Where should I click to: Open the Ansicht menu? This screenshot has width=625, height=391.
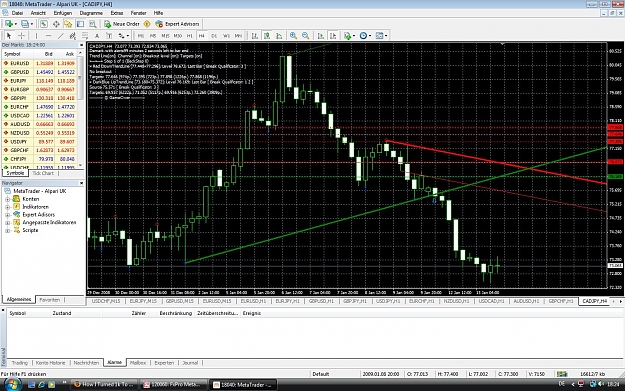coord(38,13)
